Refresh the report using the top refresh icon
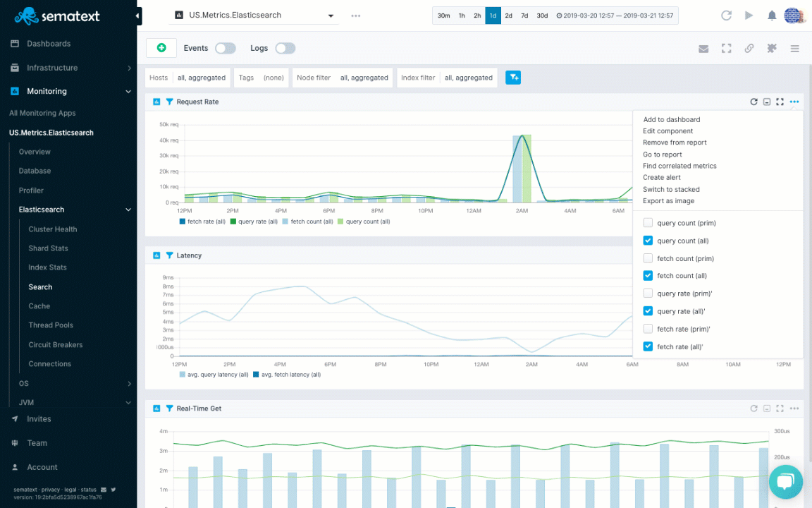The width and height of the screenshot is (812, 508). click(726, 16)
